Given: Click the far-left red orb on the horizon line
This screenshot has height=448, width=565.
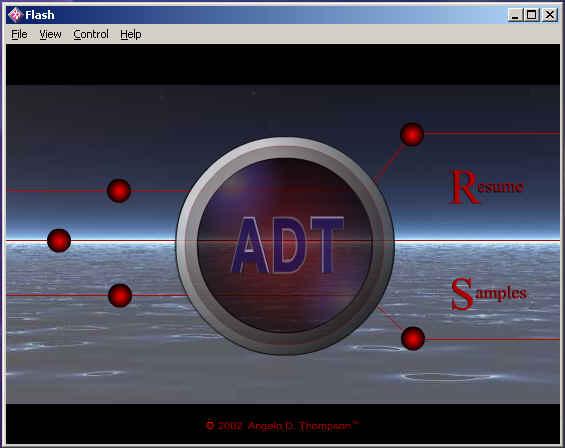Looking at the screenshot, I should tap(59, 240).
